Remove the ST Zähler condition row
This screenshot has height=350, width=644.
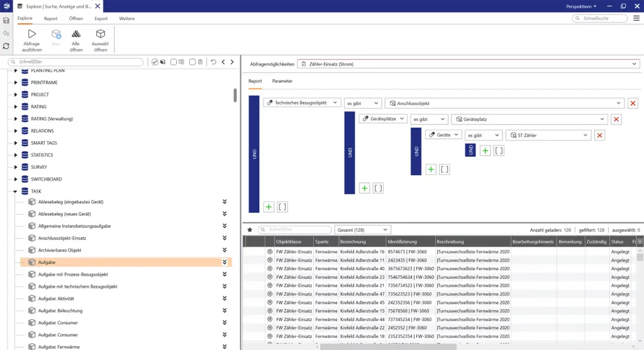point(599,135)
